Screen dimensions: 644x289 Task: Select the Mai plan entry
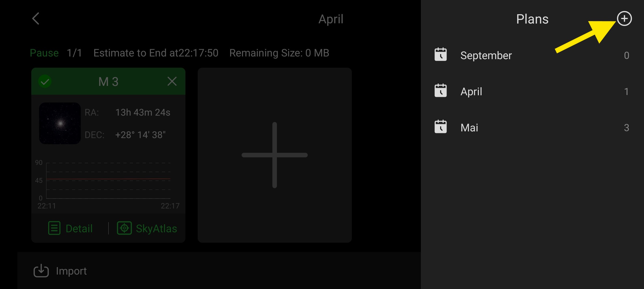[469, 128]
